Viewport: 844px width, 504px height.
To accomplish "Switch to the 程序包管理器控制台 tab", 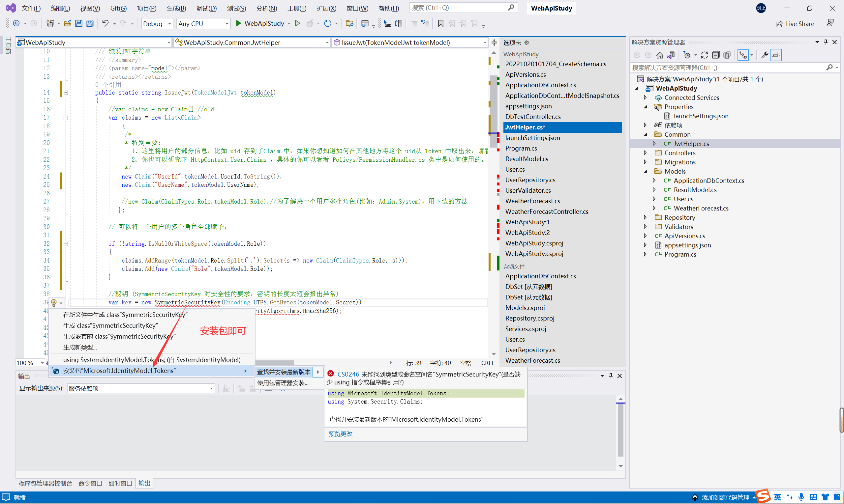I will [45, 483].
